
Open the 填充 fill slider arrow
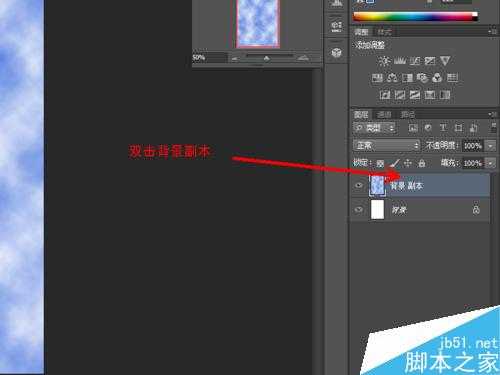(x=490, y=163)
